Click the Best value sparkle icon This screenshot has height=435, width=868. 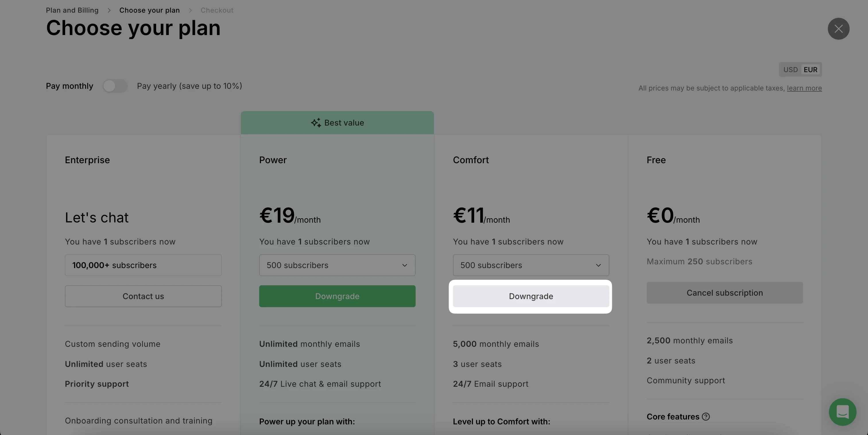[x=316, y=123]
